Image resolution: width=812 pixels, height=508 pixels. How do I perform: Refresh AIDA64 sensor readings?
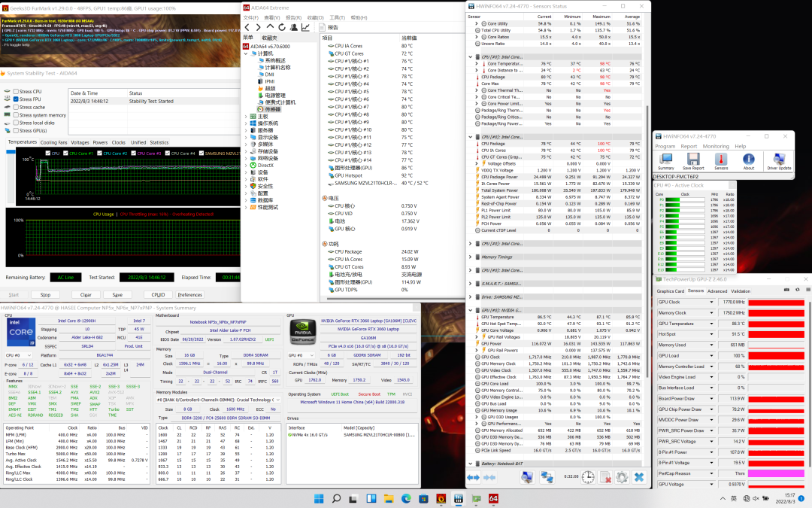282,28
